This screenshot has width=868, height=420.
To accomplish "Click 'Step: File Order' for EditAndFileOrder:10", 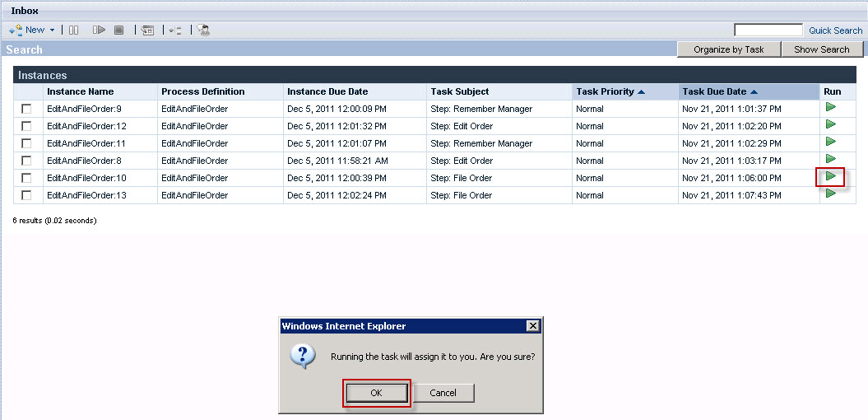I will pos(461,178).
